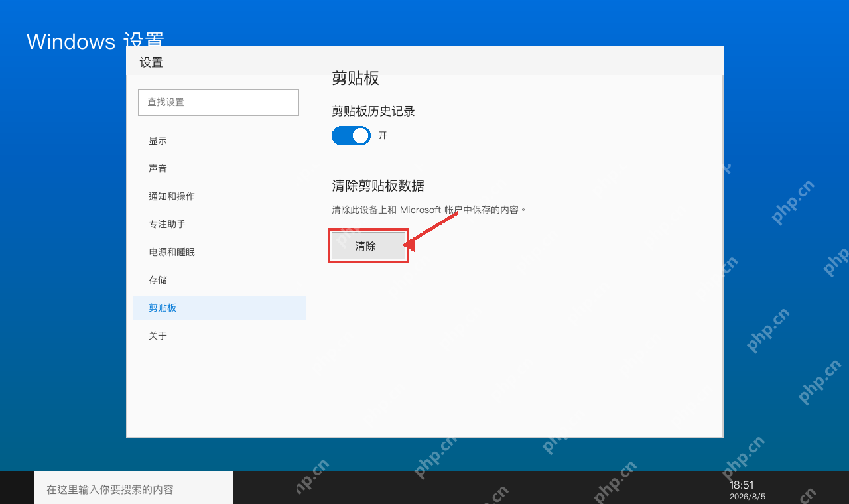849x504 pixels.
Task: Click the 剪贴板 page heading
Action: click(356, 78)
